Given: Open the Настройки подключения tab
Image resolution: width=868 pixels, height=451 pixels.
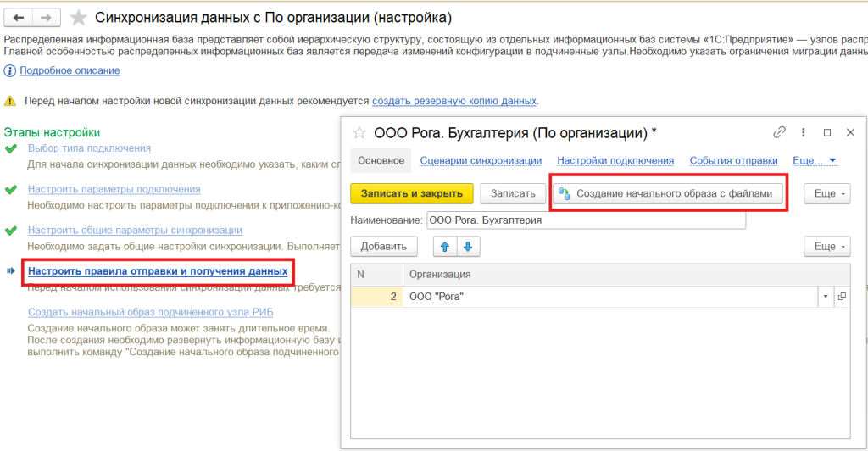Looking at the screenshot, I should coord(615,160).
